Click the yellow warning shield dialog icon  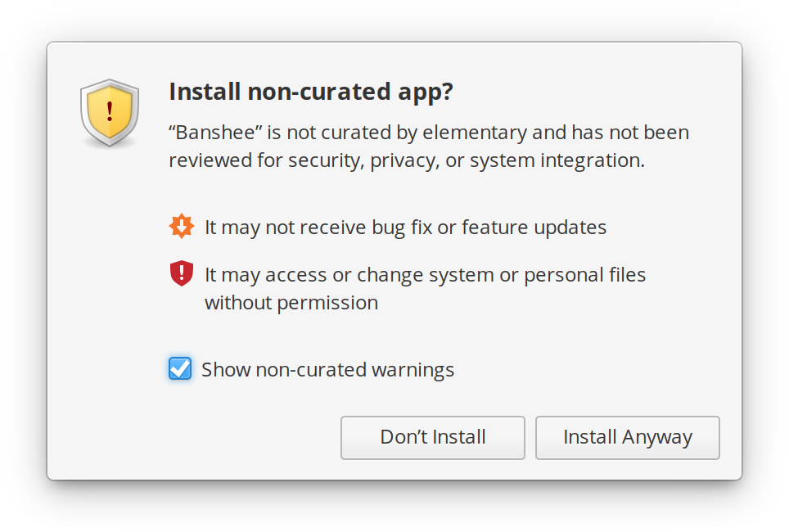110,113
